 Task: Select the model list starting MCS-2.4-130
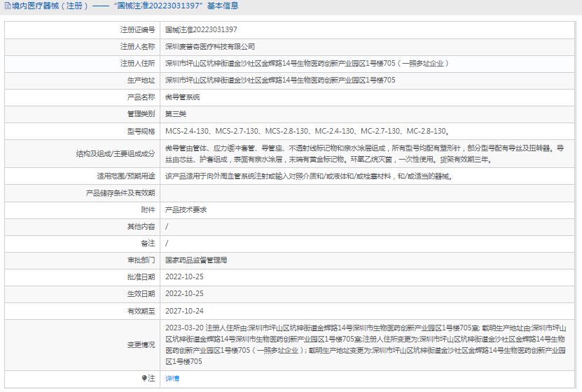pyautogui.click(x=307, y=132)
